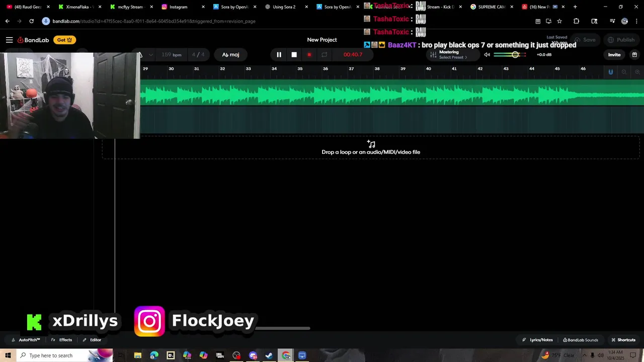The width and height of the screenshot is (644, 362).
Task: Click the Type here to search box
Action: pyautogui.click(x=65, y=355)
